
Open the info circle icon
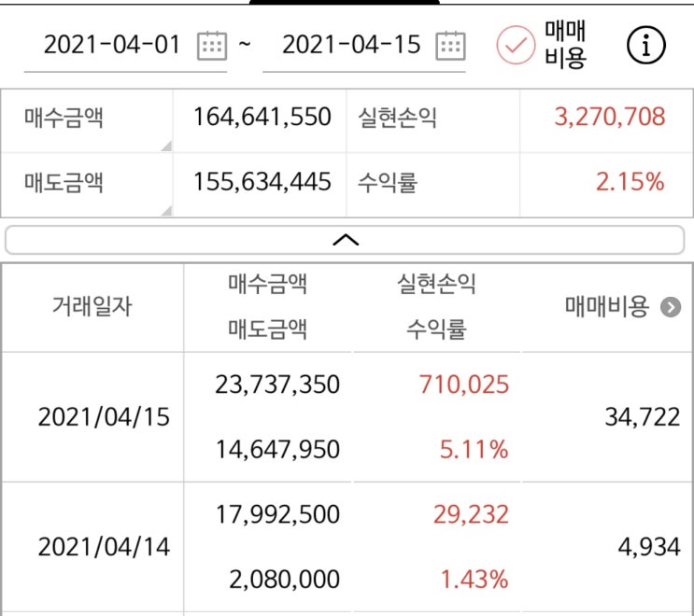645,45
